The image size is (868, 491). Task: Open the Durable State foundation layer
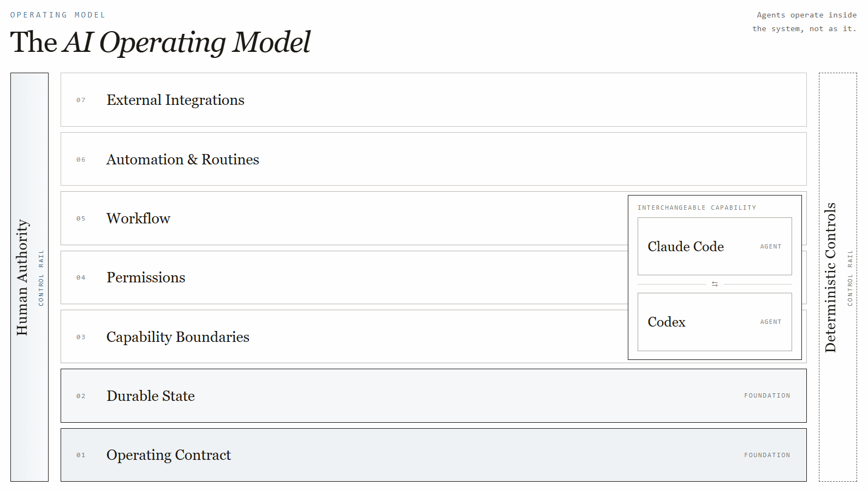[433, 395]
